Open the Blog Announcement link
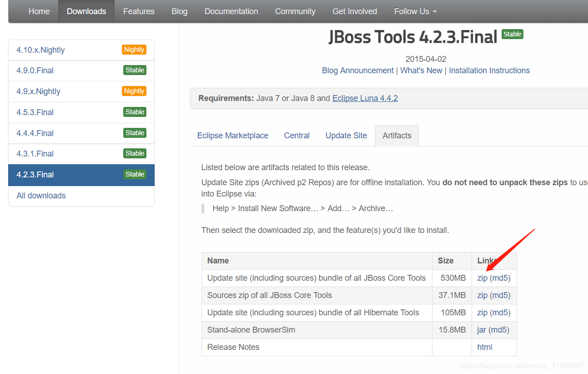588x374 pixels. point(358,71)
